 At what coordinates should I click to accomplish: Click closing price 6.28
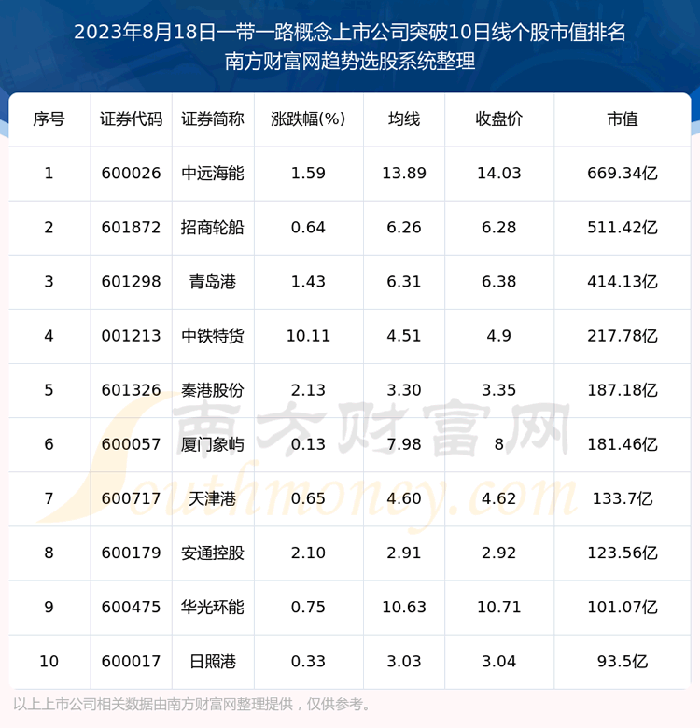click(x=499, y=228)
